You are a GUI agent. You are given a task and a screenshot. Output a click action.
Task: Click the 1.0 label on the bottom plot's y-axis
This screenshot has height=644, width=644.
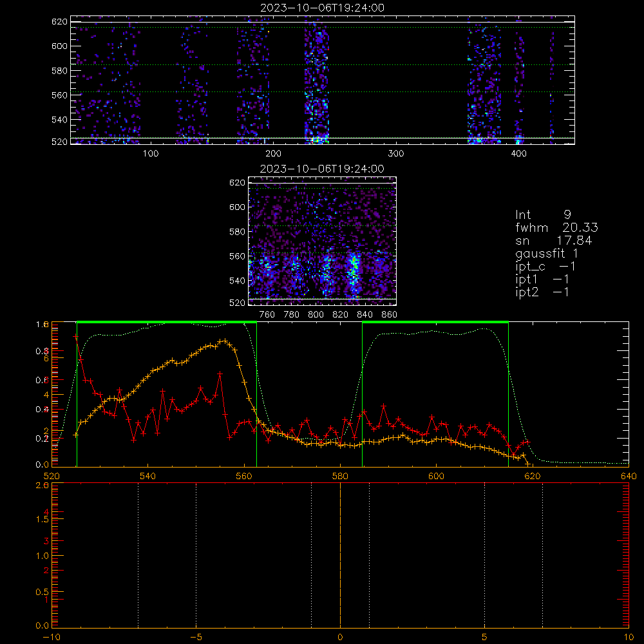(43, 556)
